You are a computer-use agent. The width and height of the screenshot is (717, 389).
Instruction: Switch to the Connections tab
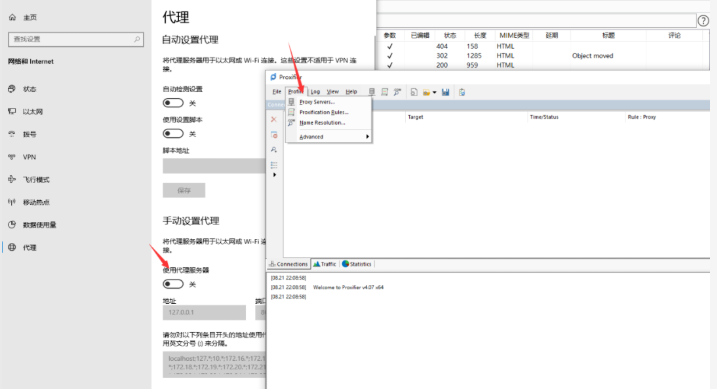(289, 264)
